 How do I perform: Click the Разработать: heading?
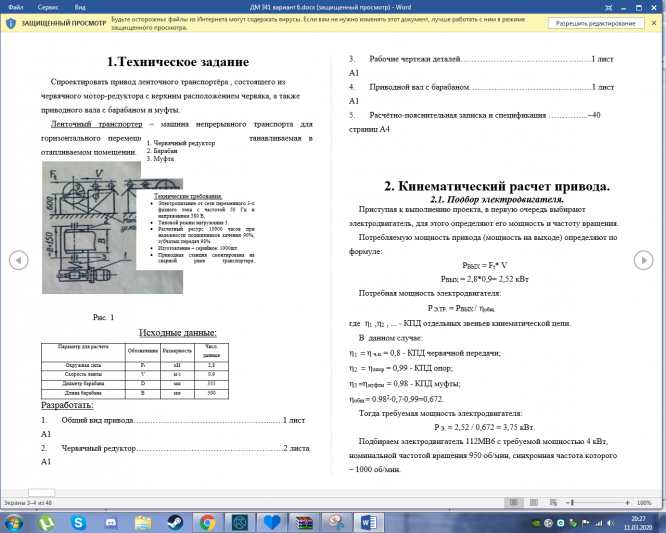(x=67, y=405)
